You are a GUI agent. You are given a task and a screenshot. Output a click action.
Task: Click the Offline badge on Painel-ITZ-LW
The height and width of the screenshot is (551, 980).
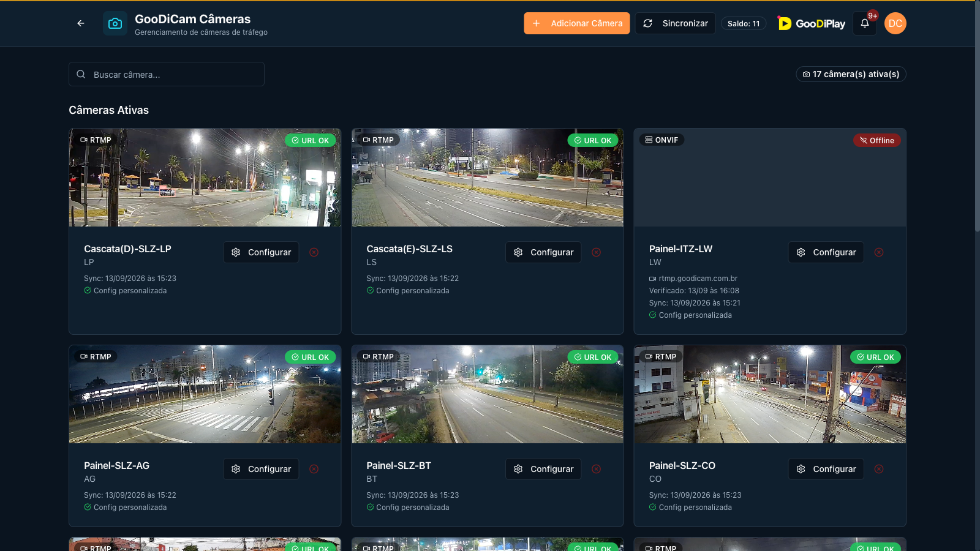[877, 140]
